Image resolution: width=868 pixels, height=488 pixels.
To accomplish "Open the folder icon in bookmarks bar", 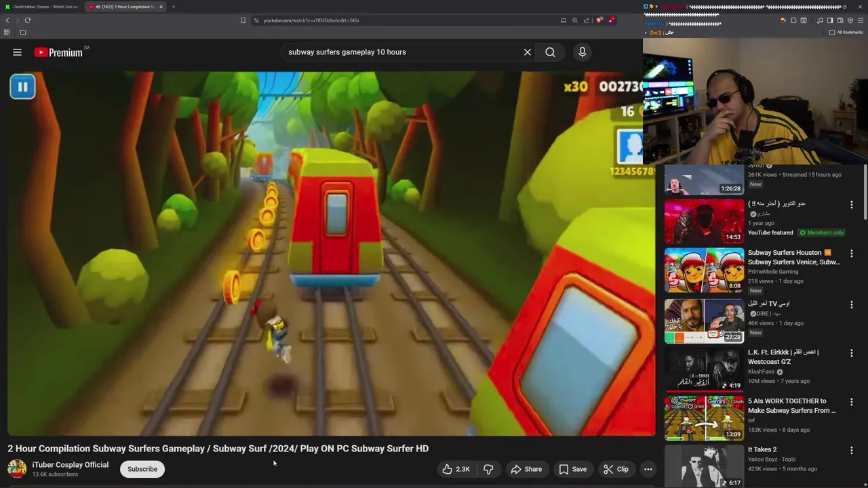I will pos(22,32).
